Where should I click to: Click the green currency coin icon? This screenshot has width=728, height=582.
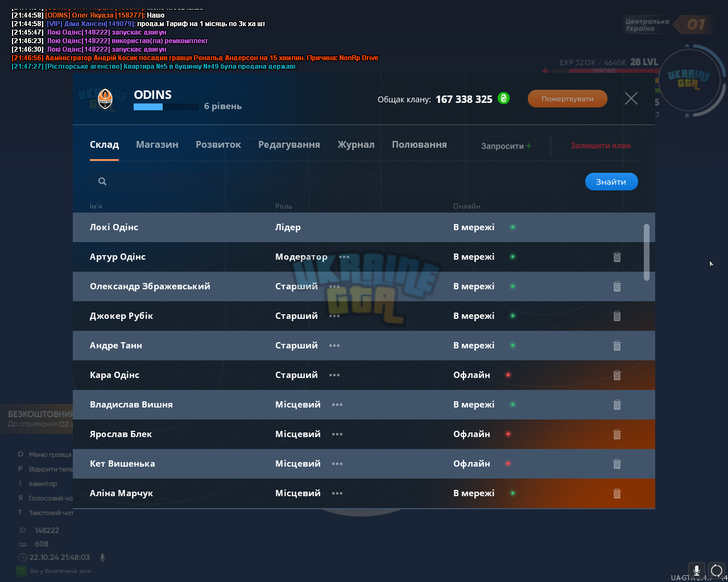504,98
